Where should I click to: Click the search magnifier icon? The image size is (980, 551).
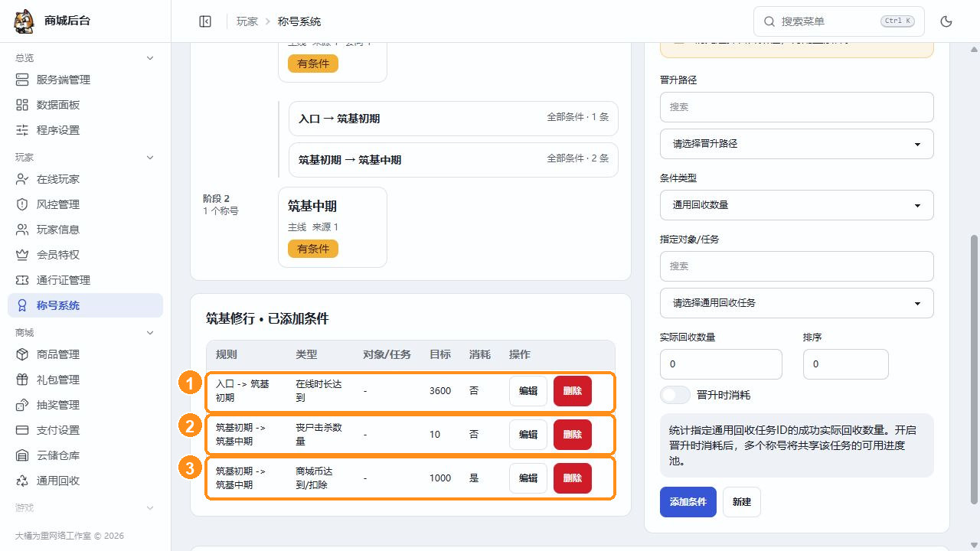click(x=768, y=21)
